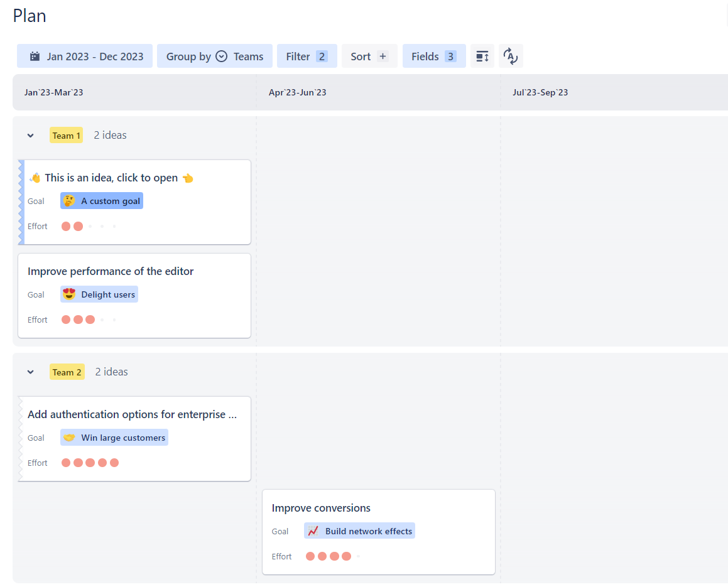
Task: Set effort dots on 'This is an idea' card
Action: pyautogui.click(x=90, y=227)
